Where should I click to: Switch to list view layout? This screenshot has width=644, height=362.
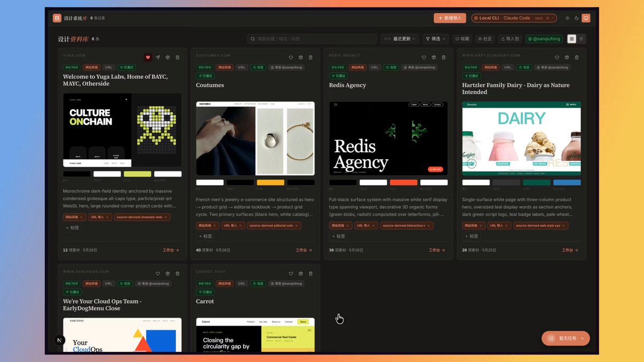tap(581, 39)
